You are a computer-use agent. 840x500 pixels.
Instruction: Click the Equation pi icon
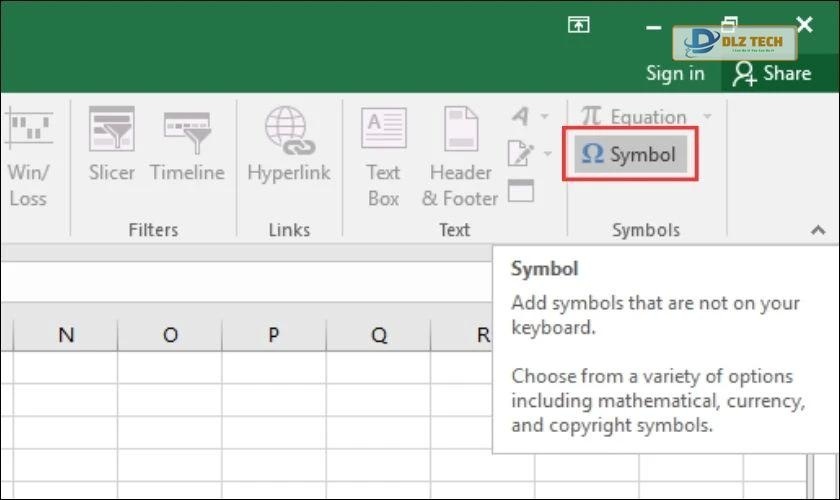point(592,117)
